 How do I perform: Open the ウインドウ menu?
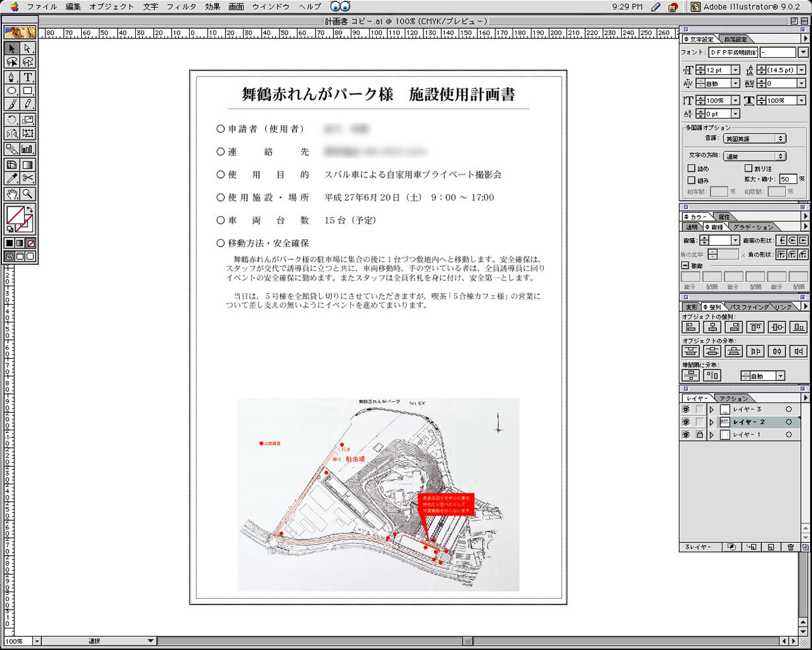pyautogui.click(x=271, y=6)
